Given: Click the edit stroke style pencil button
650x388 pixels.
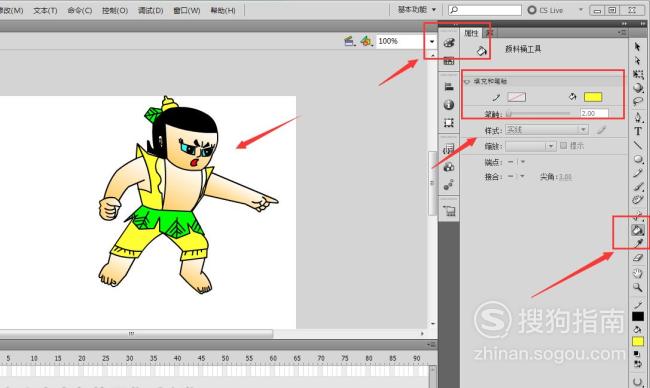Looking at the screenshot, I should coord(601,130).
